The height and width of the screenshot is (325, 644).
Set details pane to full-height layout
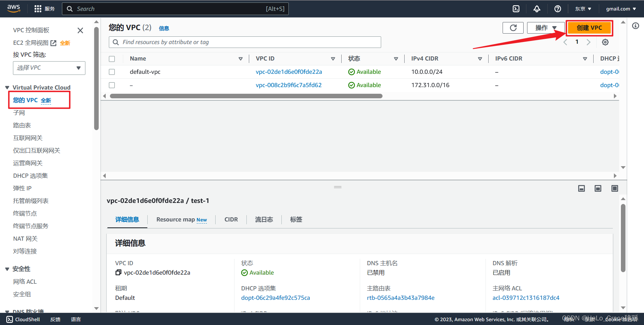(x=615, y=189)
